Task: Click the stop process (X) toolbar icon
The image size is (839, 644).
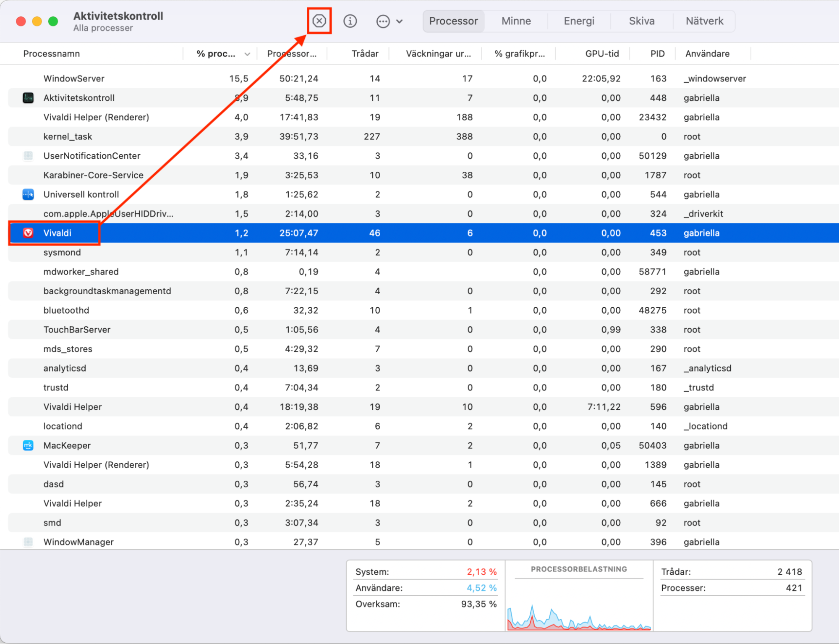Action: coord(319,21)
